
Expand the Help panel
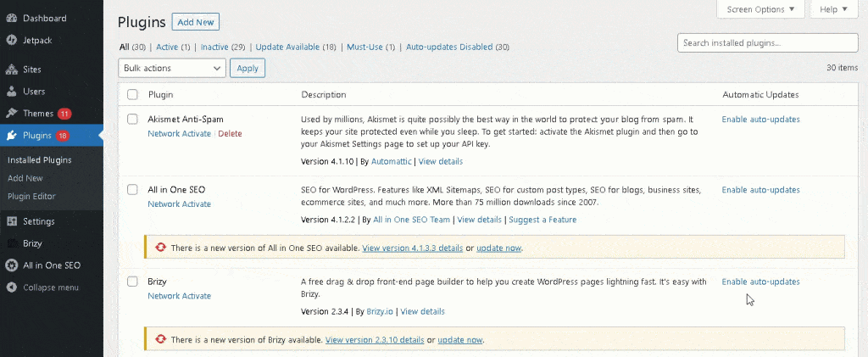tap(834, 9)
